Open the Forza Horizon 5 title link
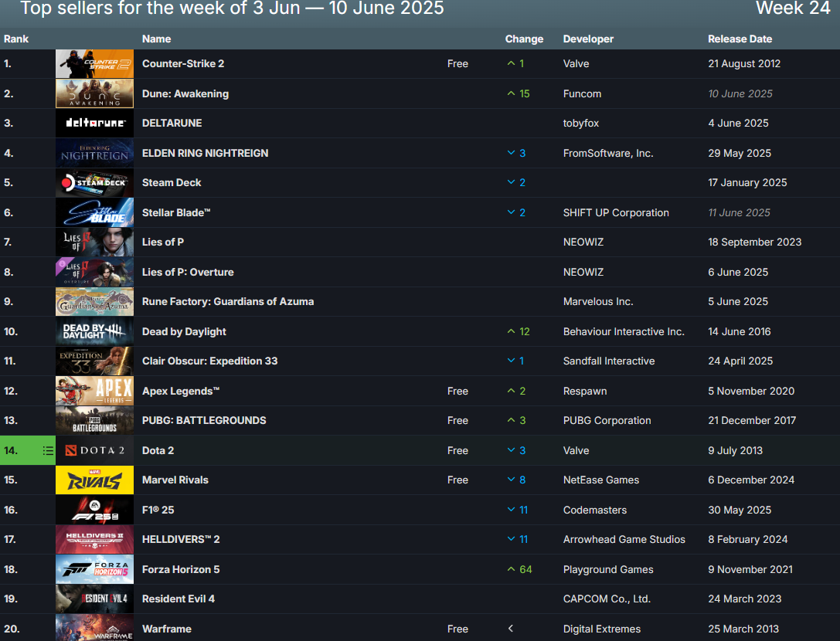The image size is (840, 641). point(181,569)
